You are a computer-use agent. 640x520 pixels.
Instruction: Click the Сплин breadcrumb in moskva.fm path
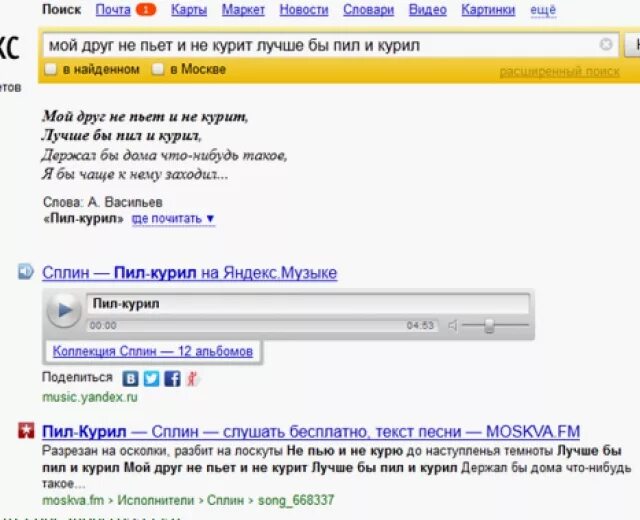[x=227, y=500]
